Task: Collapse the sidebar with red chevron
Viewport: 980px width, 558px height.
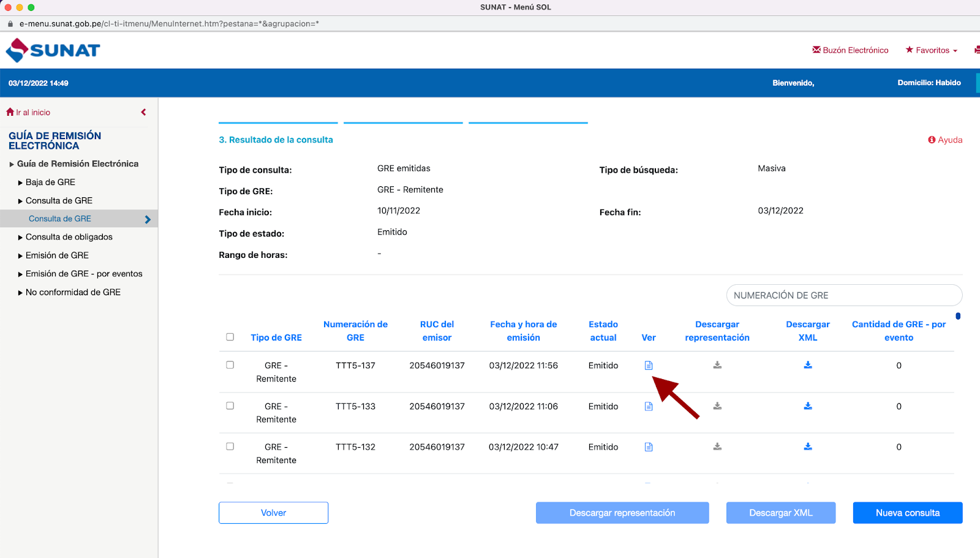Action: pos(143,112)
